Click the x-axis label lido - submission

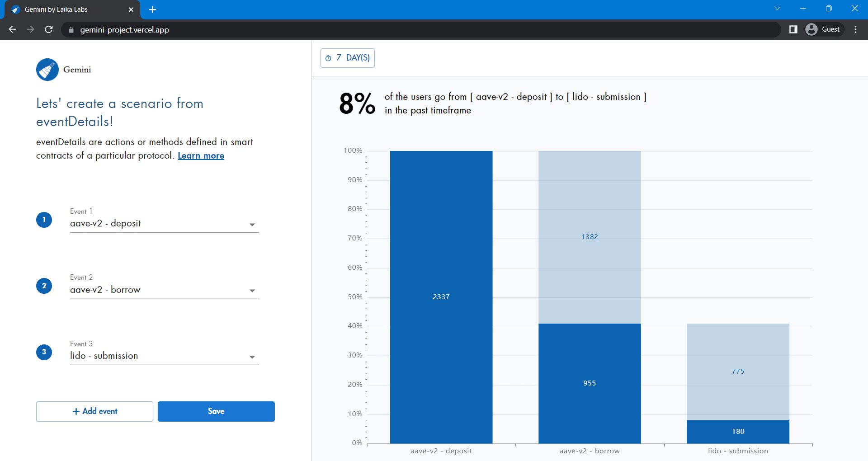[738, 451]
